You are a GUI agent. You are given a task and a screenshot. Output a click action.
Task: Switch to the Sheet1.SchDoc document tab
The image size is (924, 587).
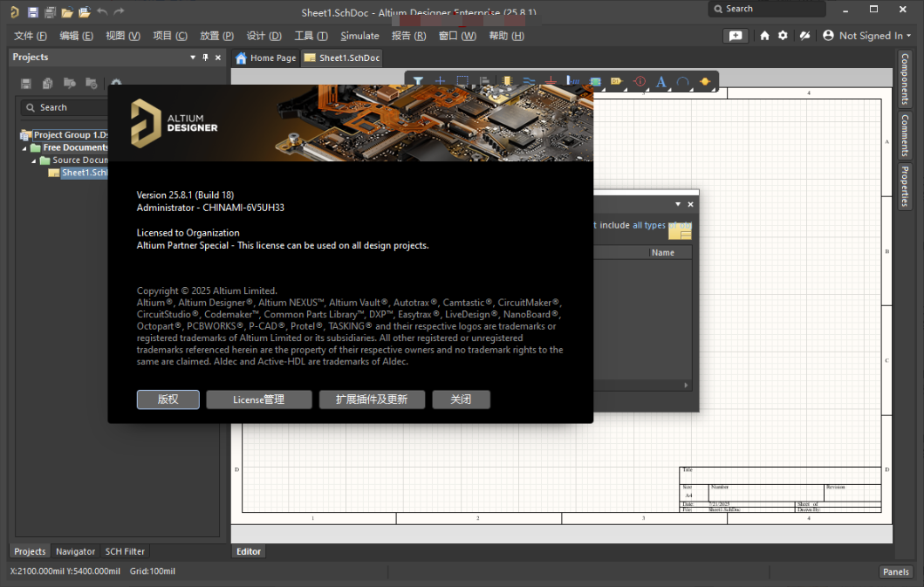(342, 58)
